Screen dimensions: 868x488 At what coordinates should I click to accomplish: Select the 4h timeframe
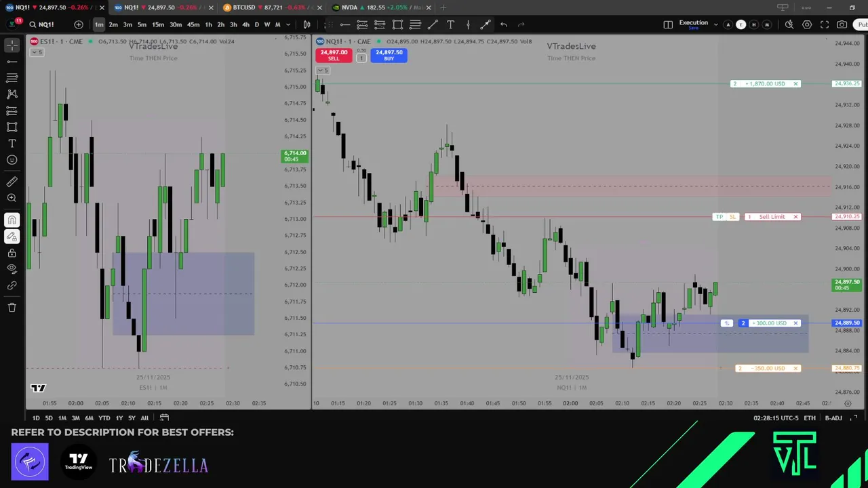[245, 24]
